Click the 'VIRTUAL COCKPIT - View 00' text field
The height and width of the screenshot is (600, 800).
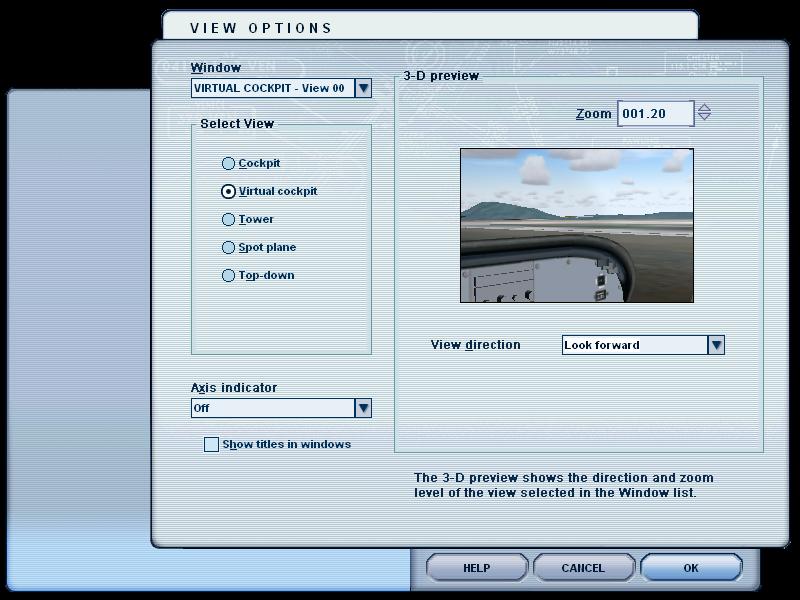click(x=272, y=88)
